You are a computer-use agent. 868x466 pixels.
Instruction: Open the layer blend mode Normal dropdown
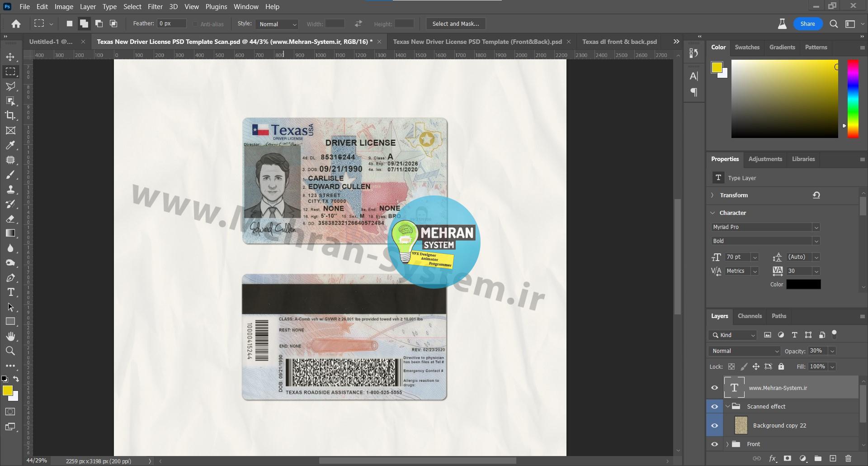coord(744,351)
